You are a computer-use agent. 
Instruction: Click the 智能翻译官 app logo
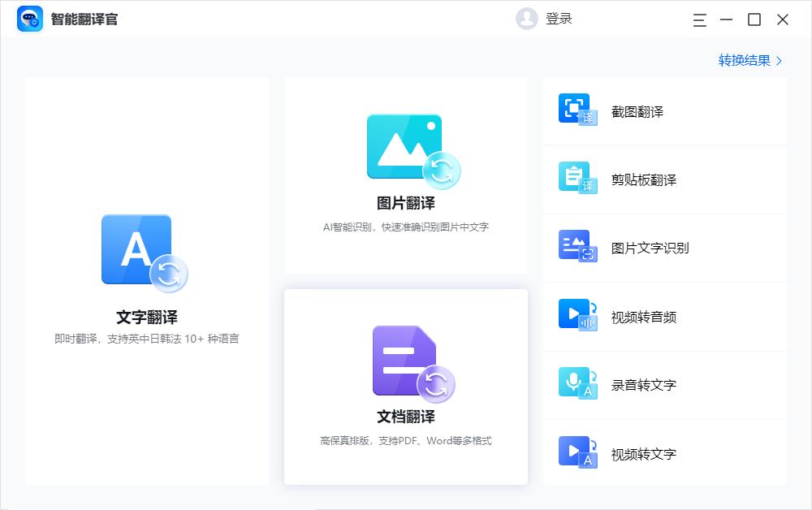coord(28,18)
